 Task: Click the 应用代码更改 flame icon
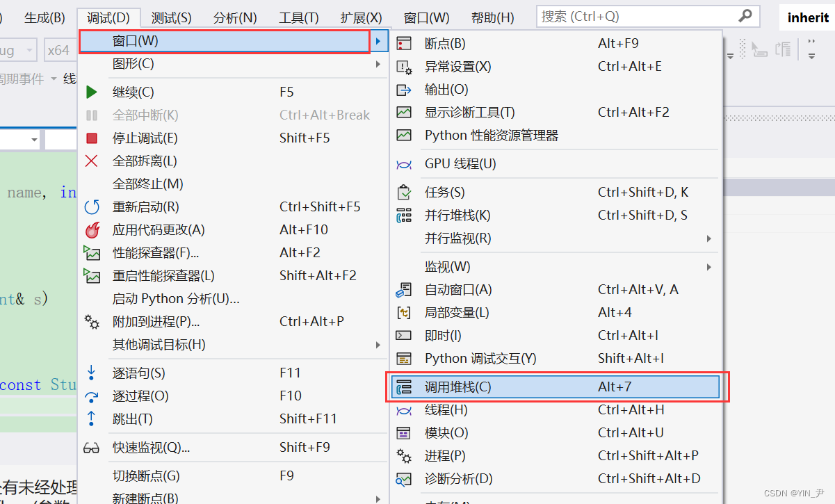click(92, 229)
